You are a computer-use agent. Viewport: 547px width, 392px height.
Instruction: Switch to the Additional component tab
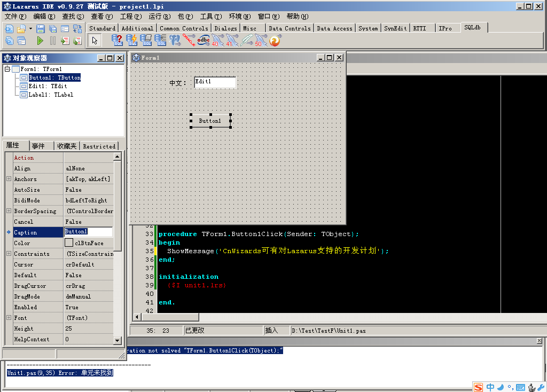coord(137,28)
